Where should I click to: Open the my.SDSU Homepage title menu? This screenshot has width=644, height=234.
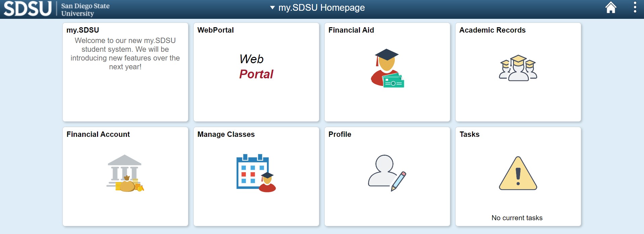tap(321, 7)
